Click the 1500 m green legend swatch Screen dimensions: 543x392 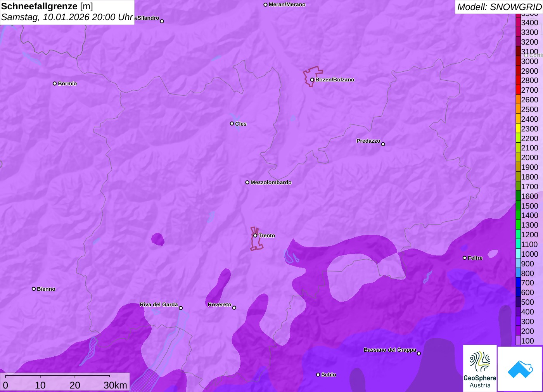coord(518,205)
